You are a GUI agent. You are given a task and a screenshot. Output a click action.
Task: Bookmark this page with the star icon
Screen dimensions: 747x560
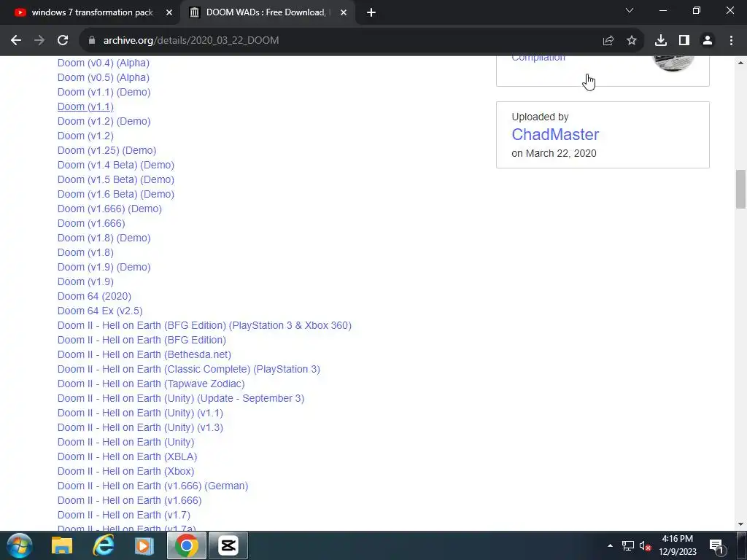pos(632,41)
